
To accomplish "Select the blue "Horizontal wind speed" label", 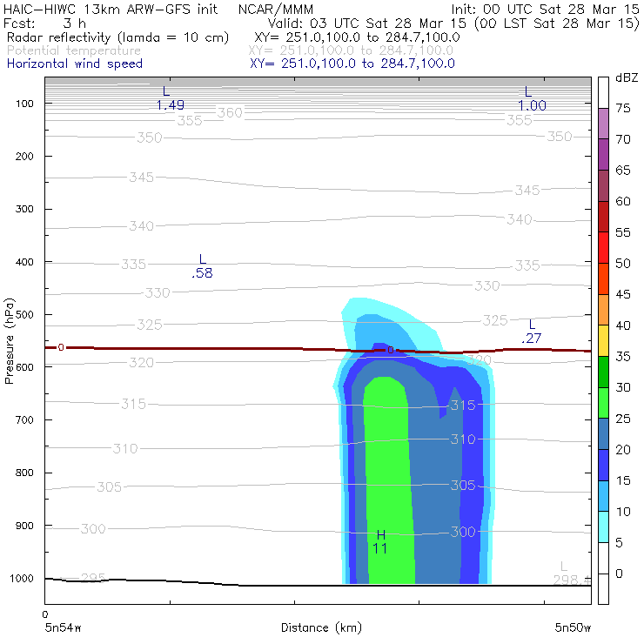I will [x=75, y=64].
